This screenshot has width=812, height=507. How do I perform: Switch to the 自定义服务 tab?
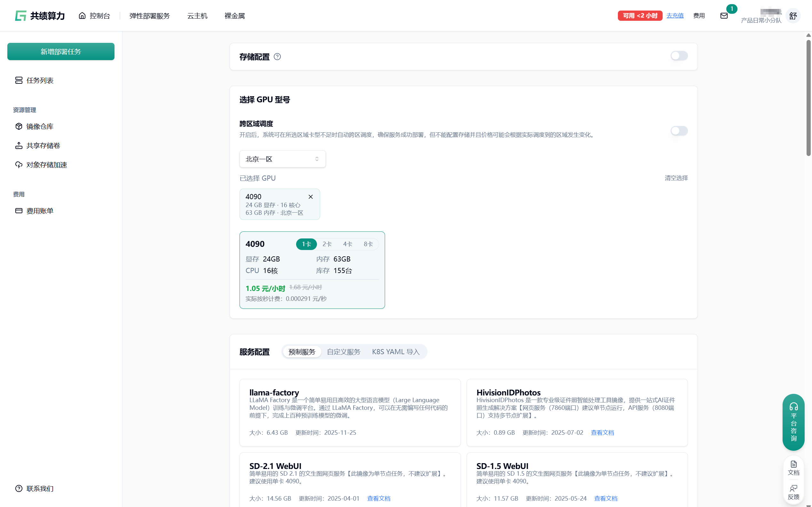(343, 352)
